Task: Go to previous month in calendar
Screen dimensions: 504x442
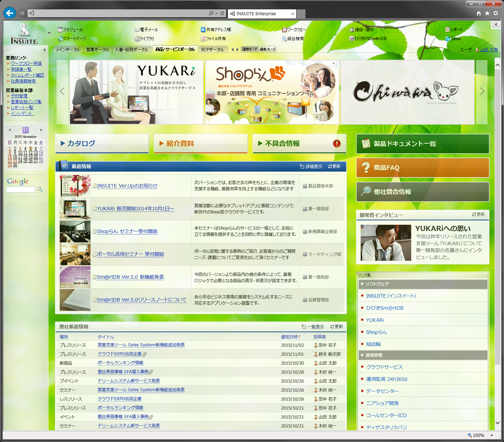Action: tap(10, 130)
